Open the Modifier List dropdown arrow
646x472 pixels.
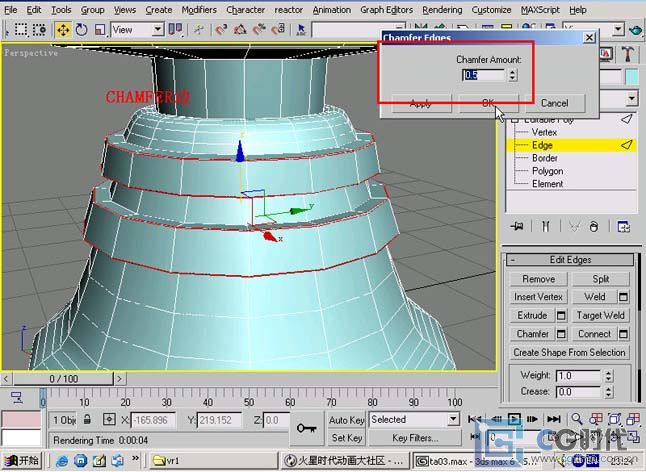pos(632,98)
